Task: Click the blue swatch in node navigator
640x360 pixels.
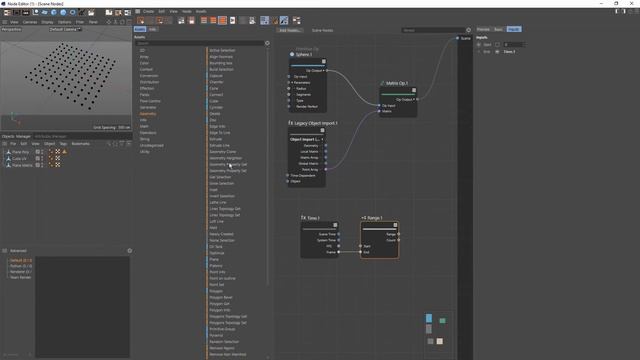Action: 429,318
